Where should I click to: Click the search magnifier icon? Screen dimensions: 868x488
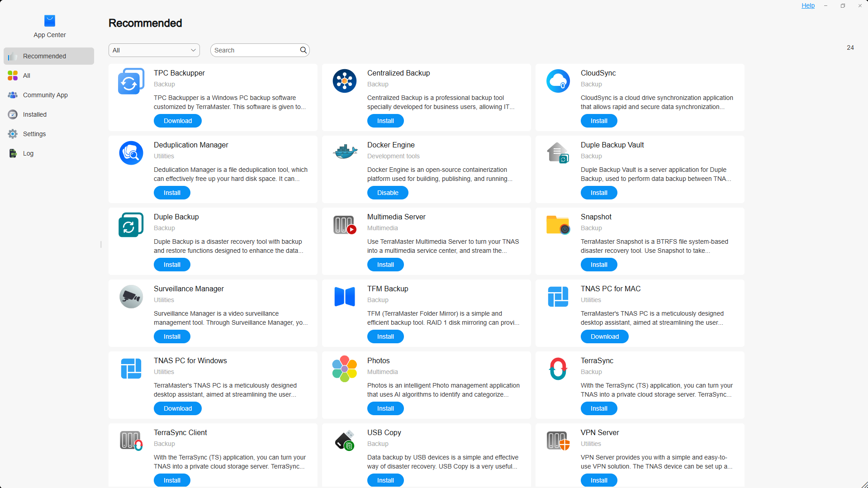click(304, 50)
